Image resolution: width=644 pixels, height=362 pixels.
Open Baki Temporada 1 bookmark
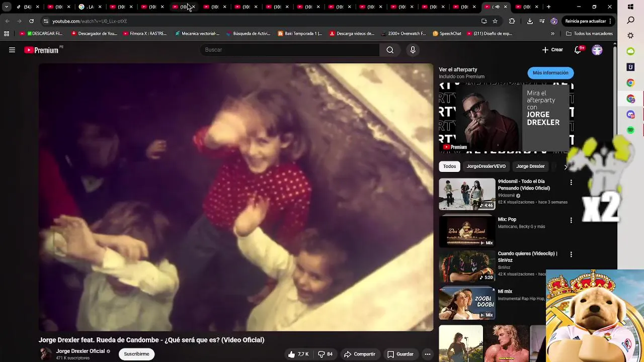[300, 34]
